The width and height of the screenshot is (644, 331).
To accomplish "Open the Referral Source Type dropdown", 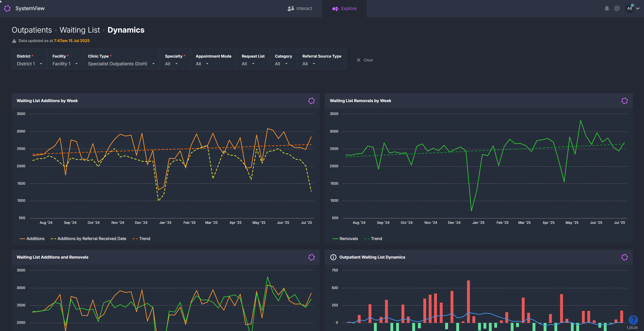I will click(322, 59).
